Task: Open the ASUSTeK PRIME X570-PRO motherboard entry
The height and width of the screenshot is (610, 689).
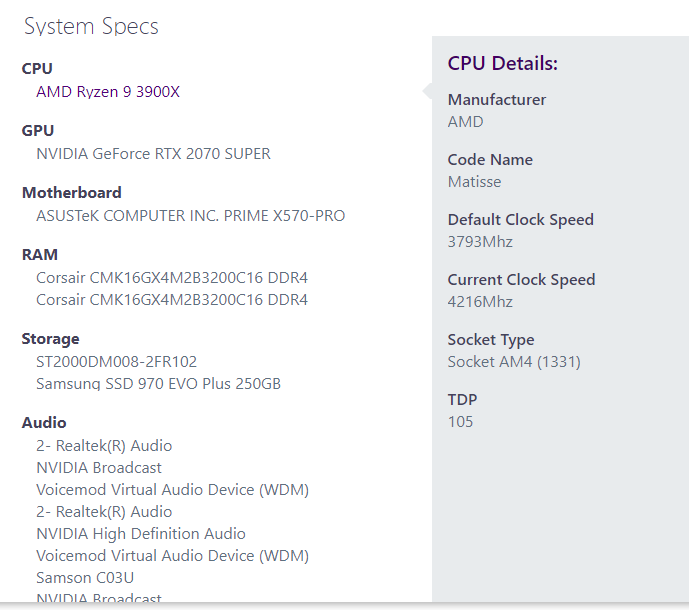Action: (x=191, y=216)
